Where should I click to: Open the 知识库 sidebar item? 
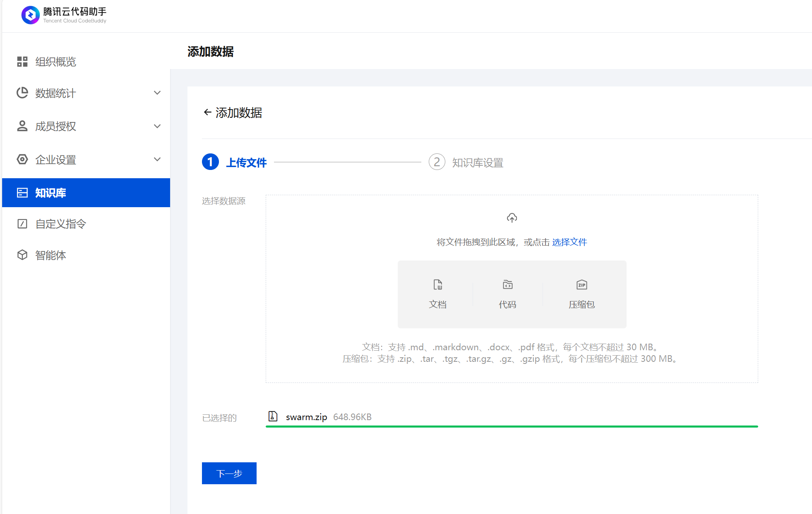[86, 193]
